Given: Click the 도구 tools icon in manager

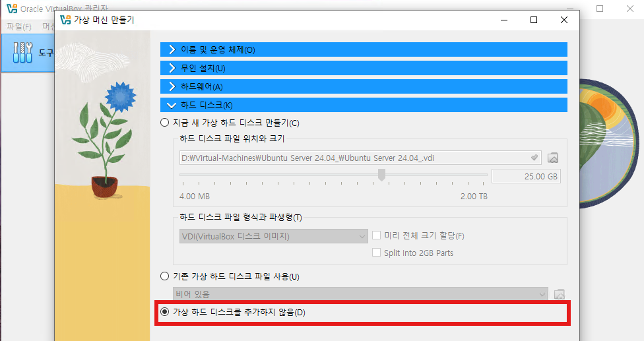Looking at the screenshot, I should click(x=22, y=53).
